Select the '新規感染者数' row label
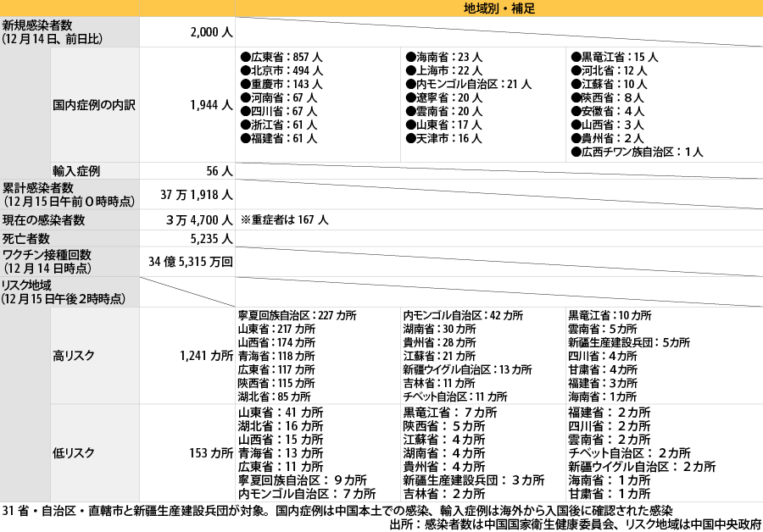 tap(36, 25)
